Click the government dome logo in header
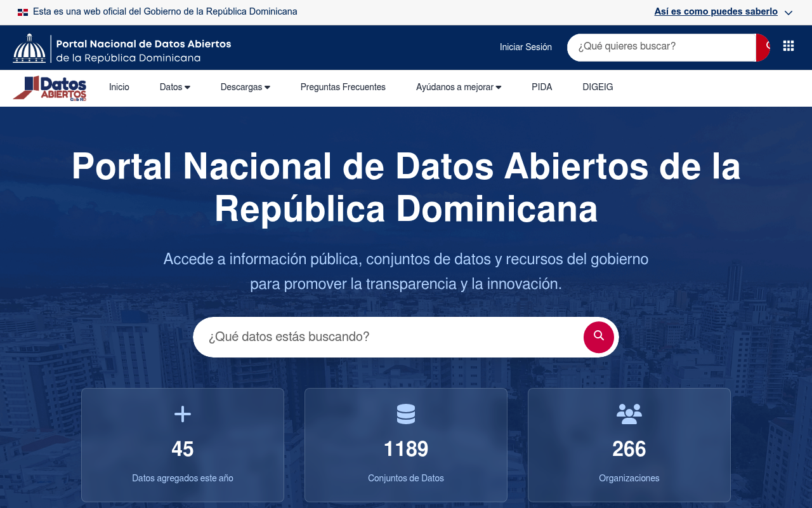Viewport: 812px width, 508px height. [x=29, y=48]
